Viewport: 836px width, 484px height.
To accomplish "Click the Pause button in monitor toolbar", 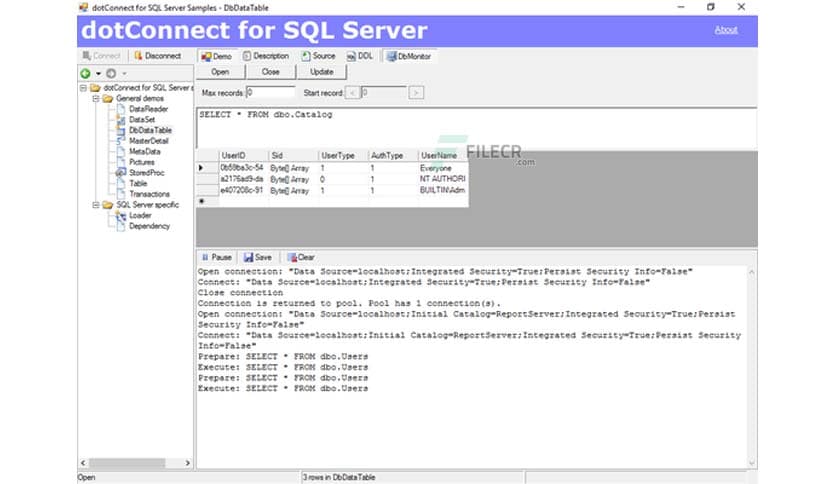I will 216,257.
